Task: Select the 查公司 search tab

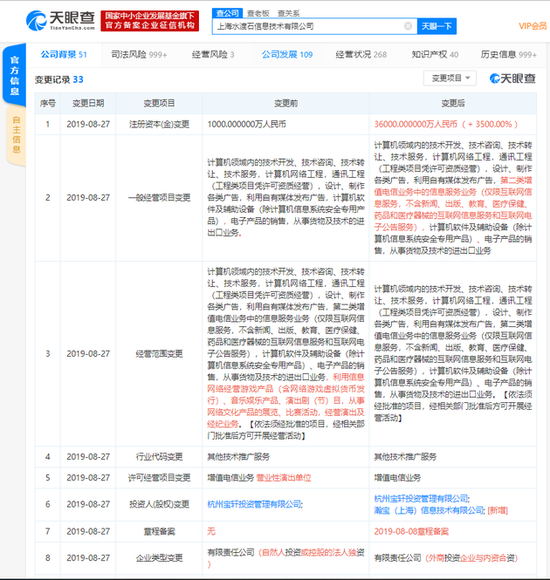Action: click(x=227, y=13)
